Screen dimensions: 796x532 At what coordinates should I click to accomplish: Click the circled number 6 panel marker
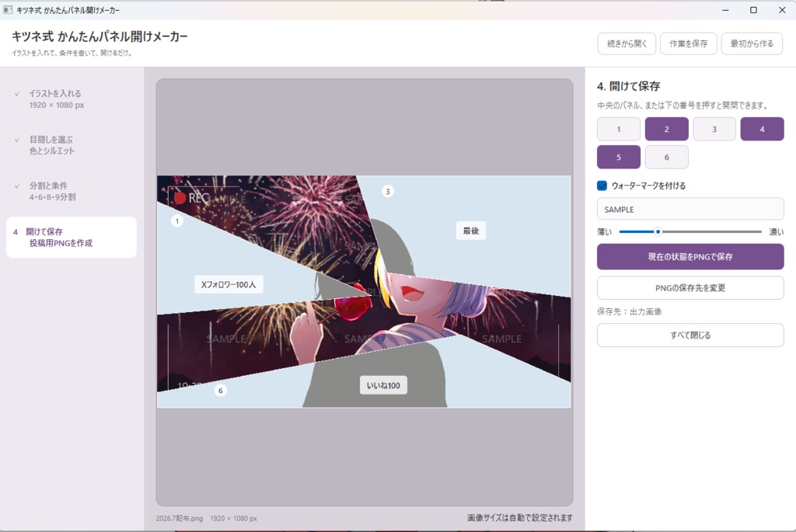220,391
